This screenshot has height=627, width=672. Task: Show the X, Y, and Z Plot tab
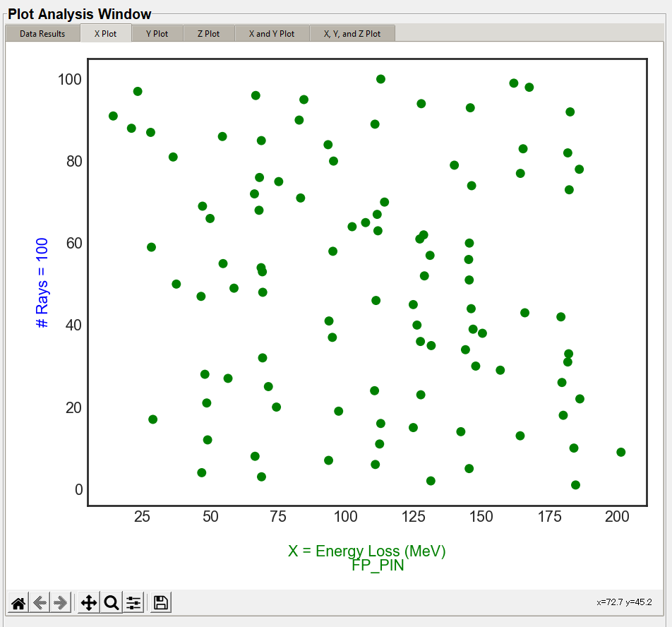coord(352,34)
